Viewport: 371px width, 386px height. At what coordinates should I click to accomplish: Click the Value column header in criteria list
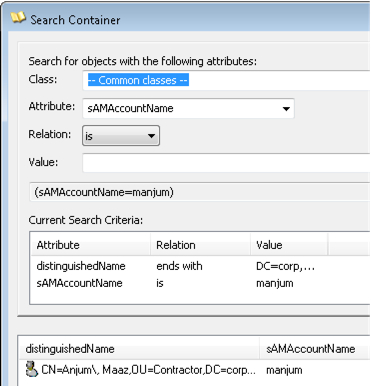click(289, 245)
